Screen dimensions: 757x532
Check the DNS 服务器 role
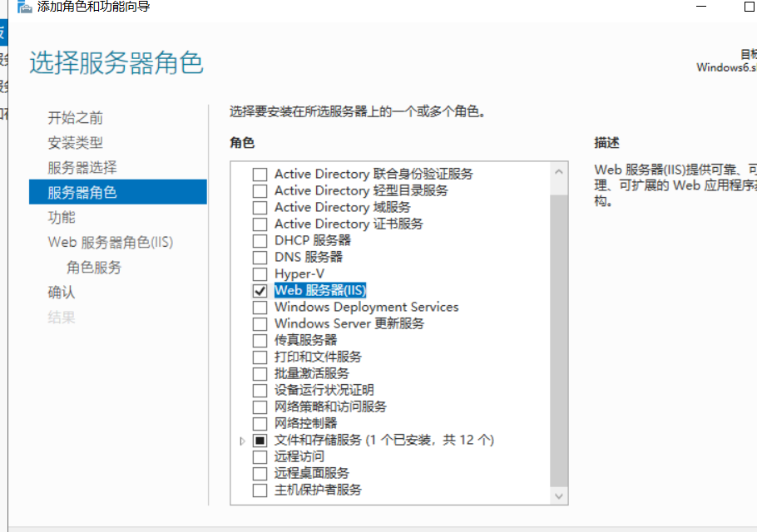(260, 257)
